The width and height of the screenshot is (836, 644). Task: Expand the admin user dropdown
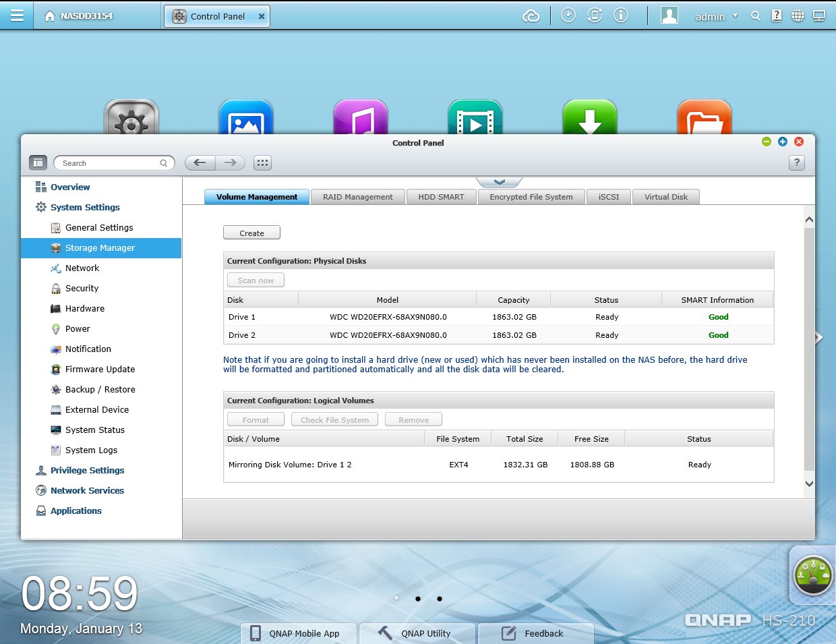716,16
